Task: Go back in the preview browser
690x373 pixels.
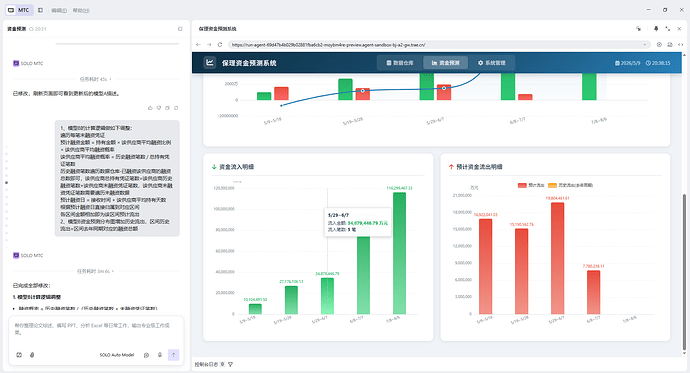Action: (198, 44)
